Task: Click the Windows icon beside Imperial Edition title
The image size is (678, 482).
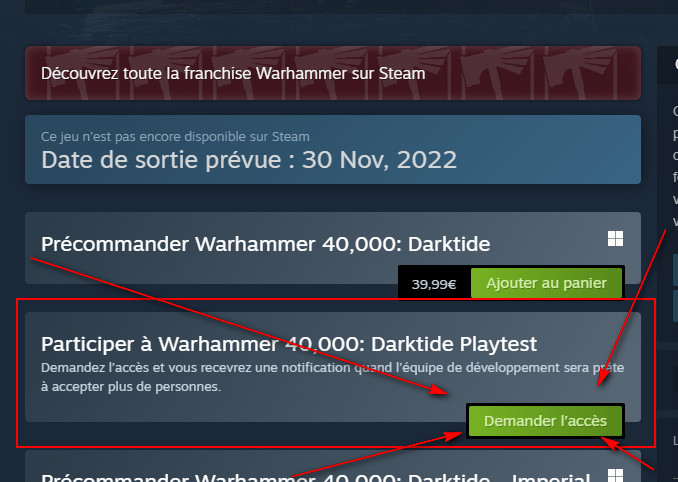Action: point(615,475)
